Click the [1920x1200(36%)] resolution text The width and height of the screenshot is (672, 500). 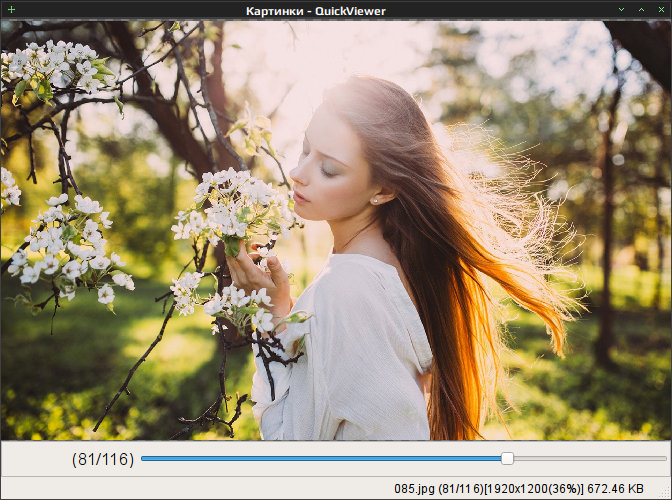click(x=534, y=488)
